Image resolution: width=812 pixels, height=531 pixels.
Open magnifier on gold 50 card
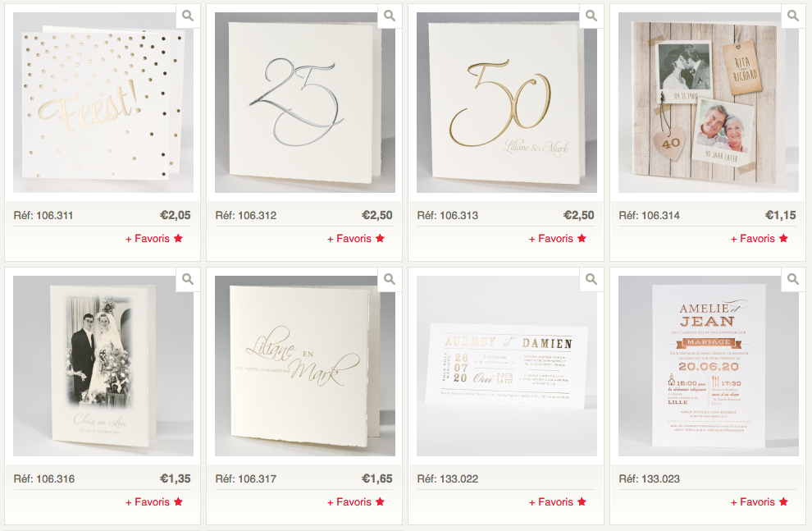tap(591, 16)
